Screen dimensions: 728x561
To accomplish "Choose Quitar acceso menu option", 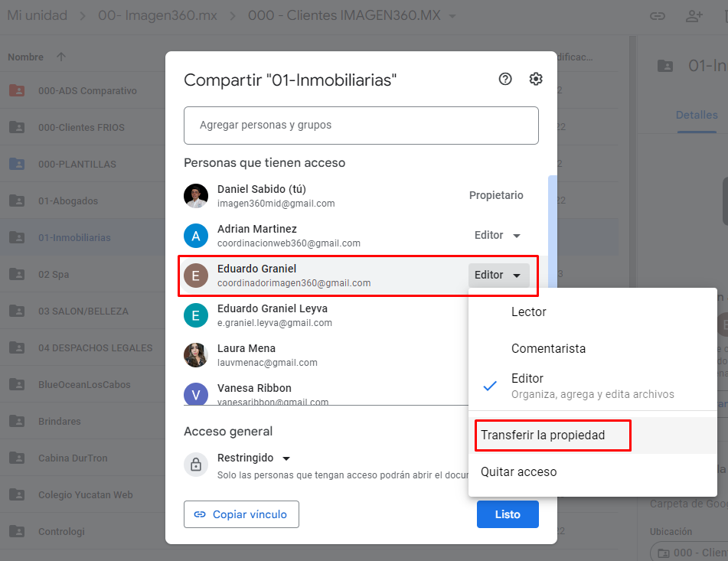I will [519, 472].
